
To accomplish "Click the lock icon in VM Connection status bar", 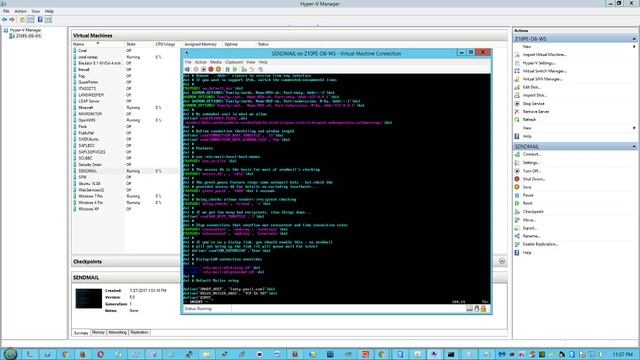I will [484, 309].
